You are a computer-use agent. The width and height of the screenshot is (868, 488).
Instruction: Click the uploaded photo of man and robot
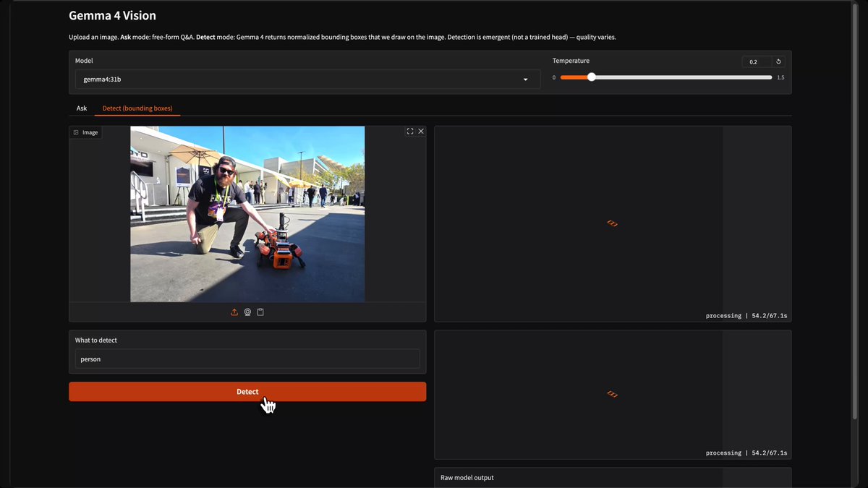point(247,214)
